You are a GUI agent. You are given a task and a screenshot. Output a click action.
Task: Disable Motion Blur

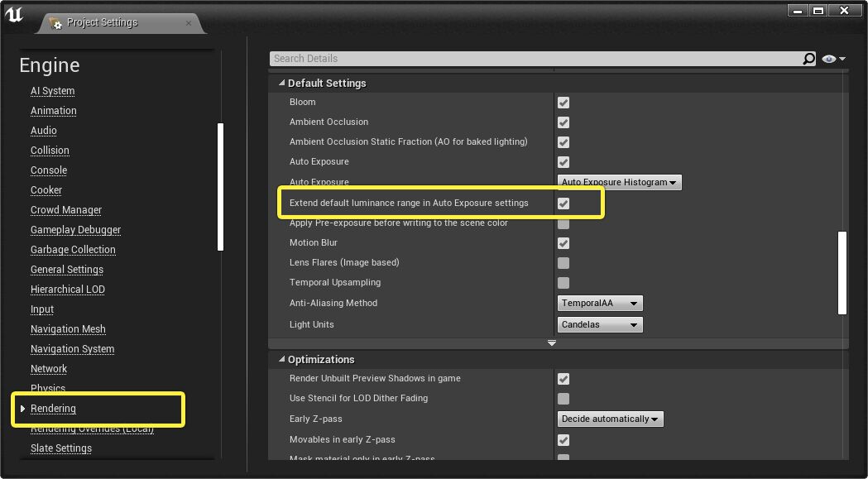point(563,243)
